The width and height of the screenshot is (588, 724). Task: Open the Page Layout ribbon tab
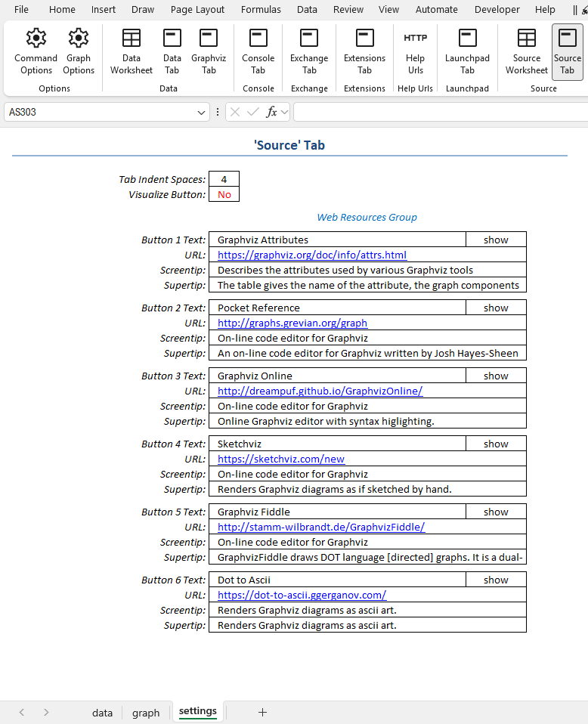pos(197,9)
